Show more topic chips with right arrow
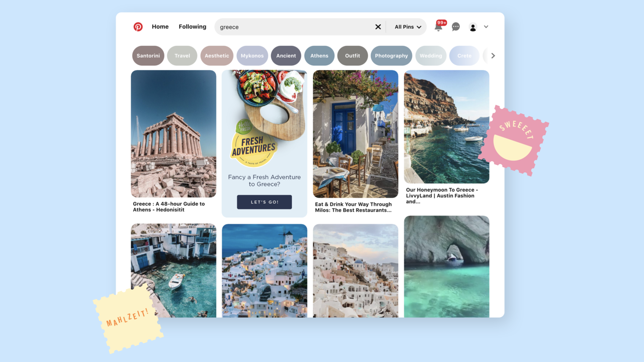644x362 pixels. (493, 56)
